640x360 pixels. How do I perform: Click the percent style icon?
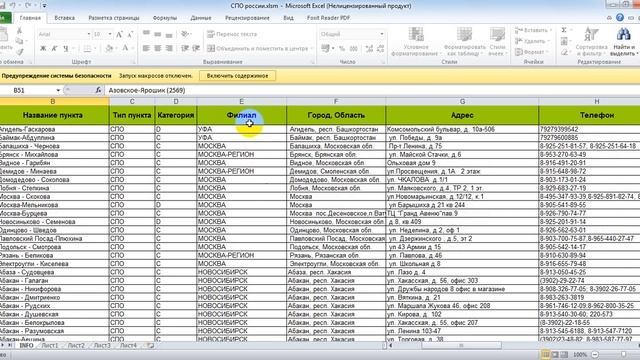pyautogui.click(x=342, y=49)
